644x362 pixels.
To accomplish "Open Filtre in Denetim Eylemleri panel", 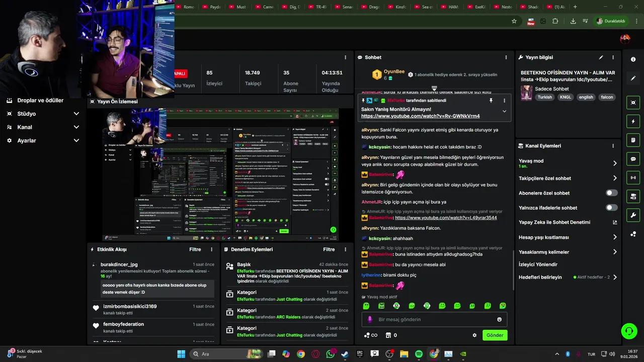I will 329,249.
